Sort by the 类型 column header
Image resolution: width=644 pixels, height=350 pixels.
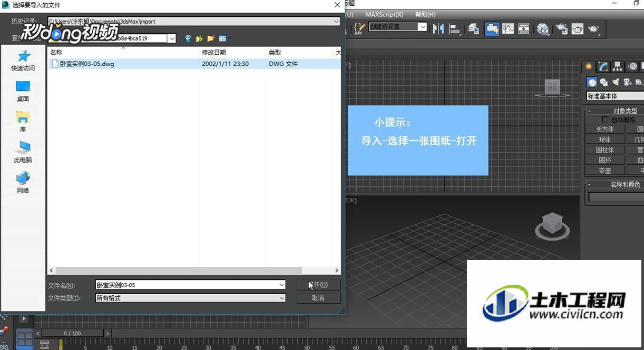pyautogui.click(x=299, y=53)
